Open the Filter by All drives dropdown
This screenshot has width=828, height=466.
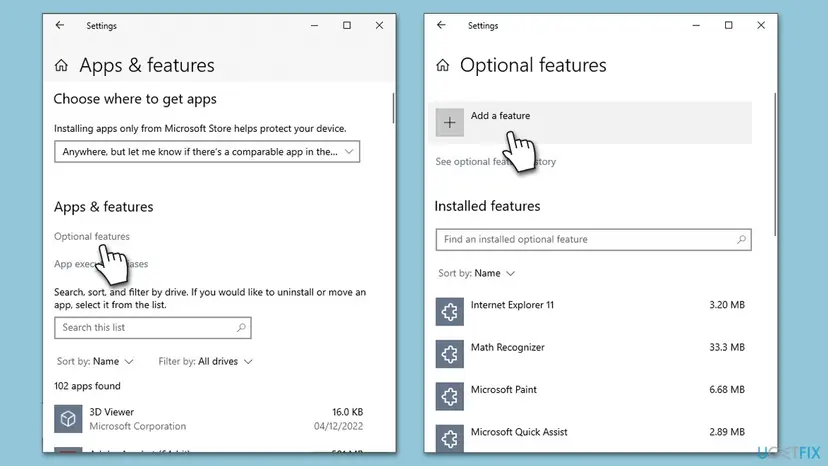[x=205, y=361]
